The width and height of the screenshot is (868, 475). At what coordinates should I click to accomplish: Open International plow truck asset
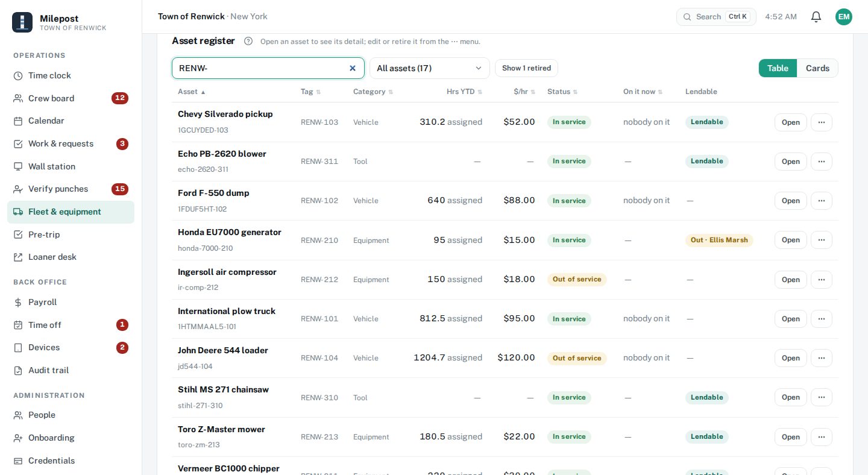click(x=790, y=319)
